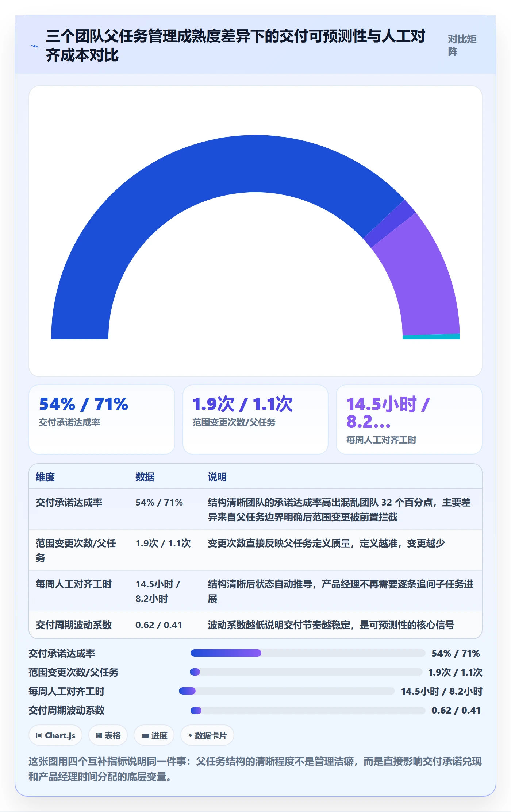Click the narrow indigo gauge segment
Screen dimensions: 511x812
[390, 224]
